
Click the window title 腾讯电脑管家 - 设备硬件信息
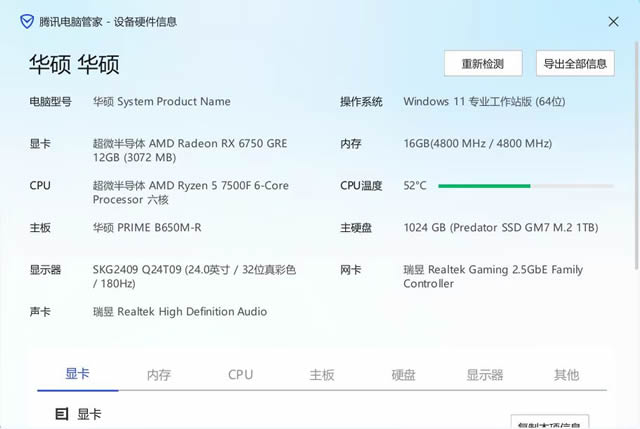108,22
